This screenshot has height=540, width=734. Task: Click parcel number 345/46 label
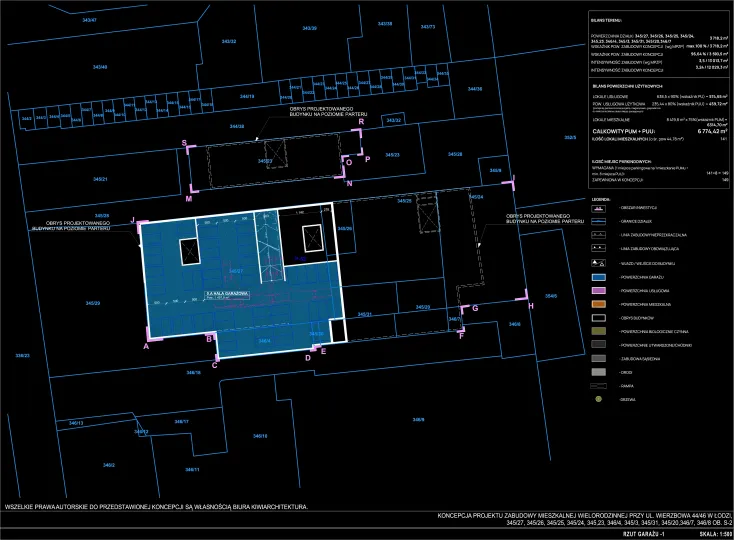[x=100, y=67]
